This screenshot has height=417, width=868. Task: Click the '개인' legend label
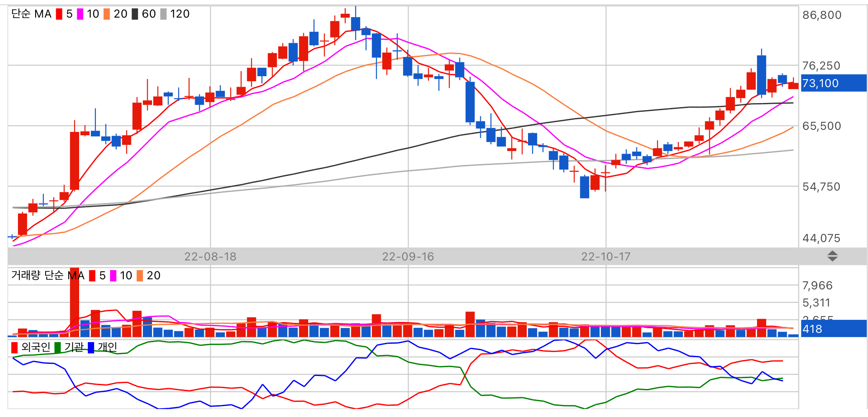(107, 347)
